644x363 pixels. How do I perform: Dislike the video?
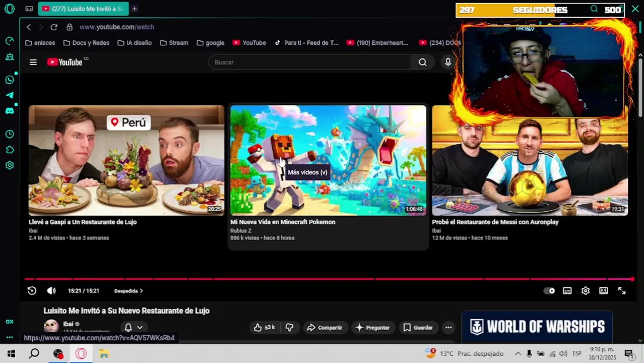[289, 328]
